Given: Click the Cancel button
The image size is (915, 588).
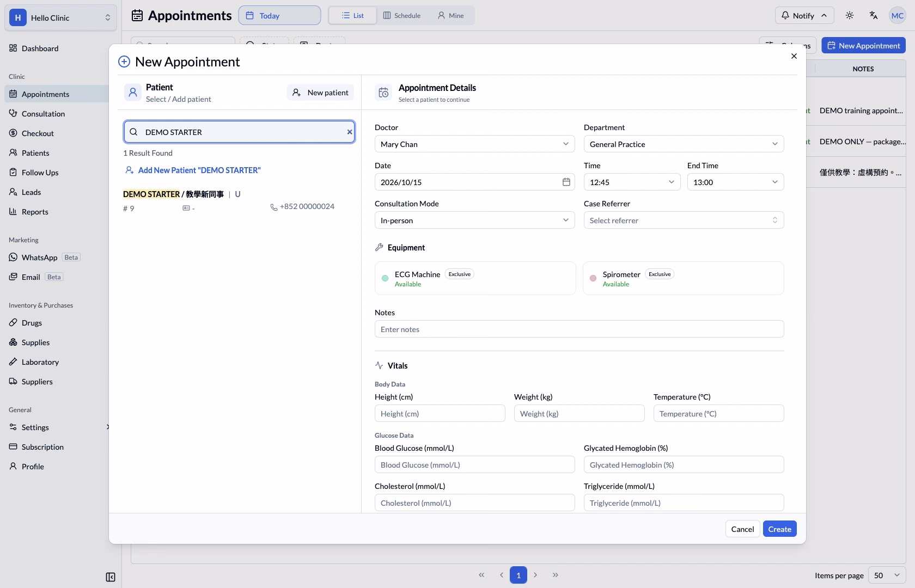Looking at the screenshot, I should (x=742, y=529).
